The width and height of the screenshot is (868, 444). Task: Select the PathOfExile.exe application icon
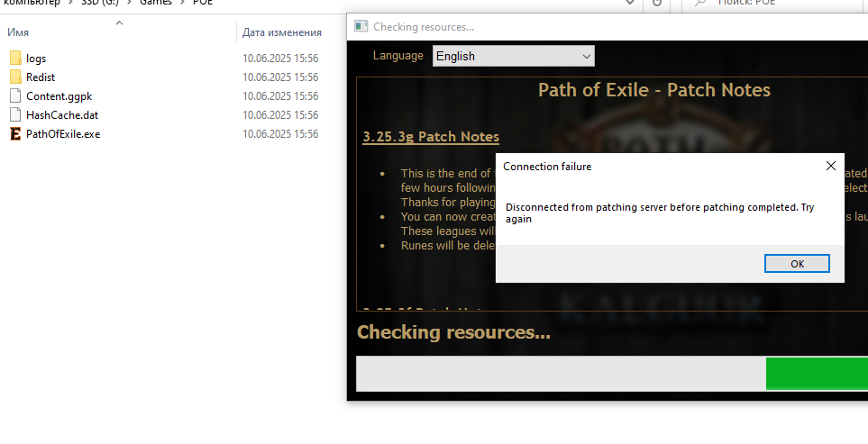[15, 134]
